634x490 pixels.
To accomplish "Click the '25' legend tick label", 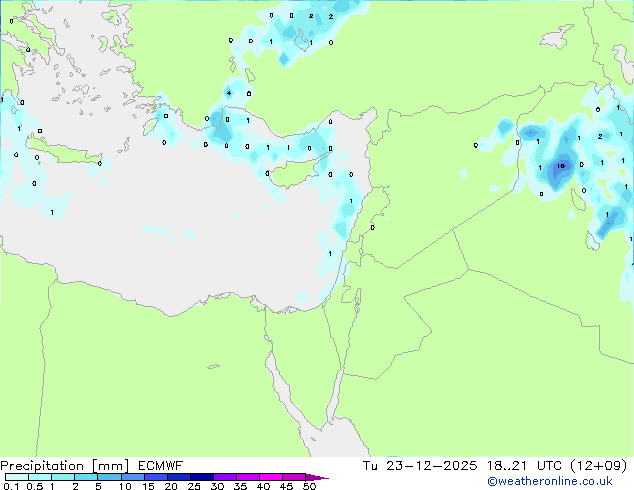I will click(194, 486).
